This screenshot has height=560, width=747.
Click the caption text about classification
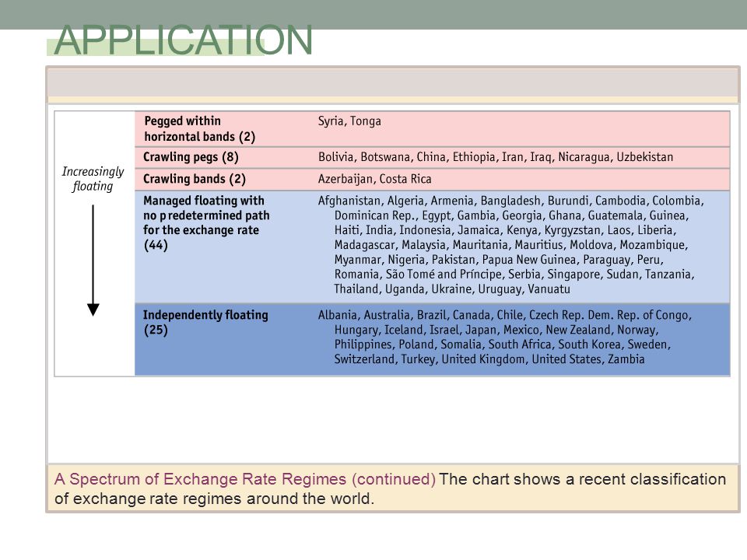pos(390,489)
